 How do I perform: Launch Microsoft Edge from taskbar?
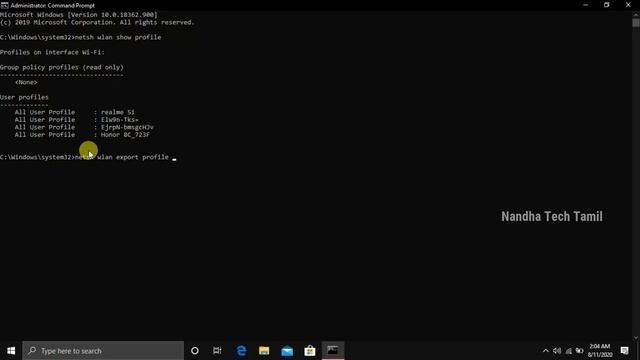pyautogui.click(x=241, y=351)
